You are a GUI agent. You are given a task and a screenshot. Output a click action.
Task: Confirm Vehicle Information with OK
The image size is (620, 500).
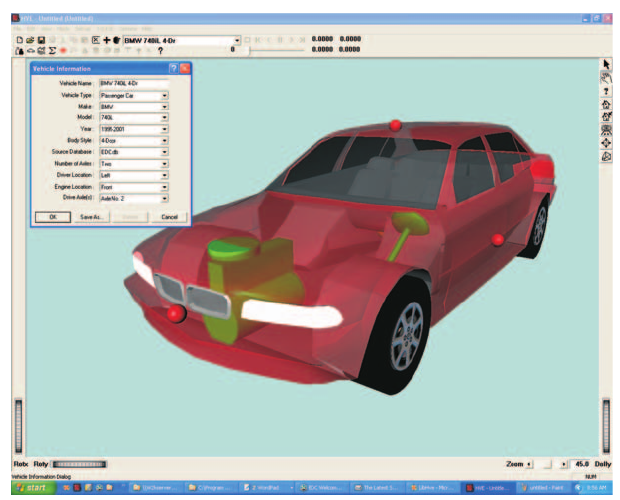click(53, 217)
